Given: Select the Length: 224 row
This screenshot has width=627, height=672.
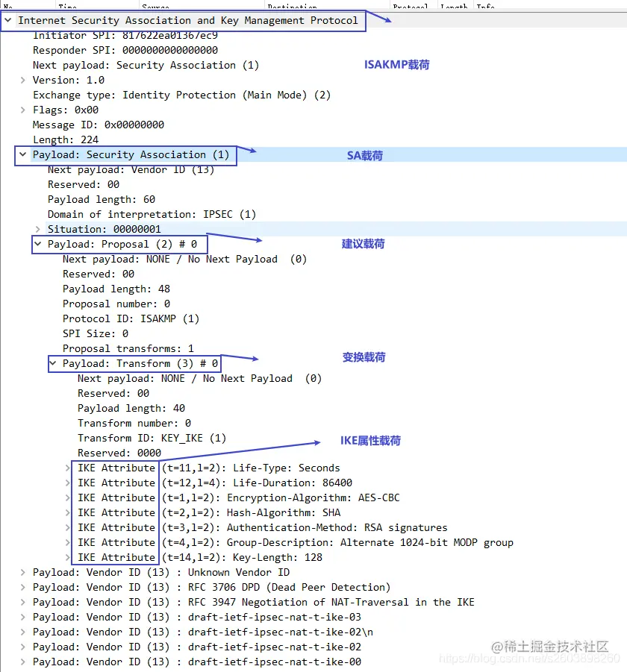Looking at the screenshot, I should tap(66, 139).
